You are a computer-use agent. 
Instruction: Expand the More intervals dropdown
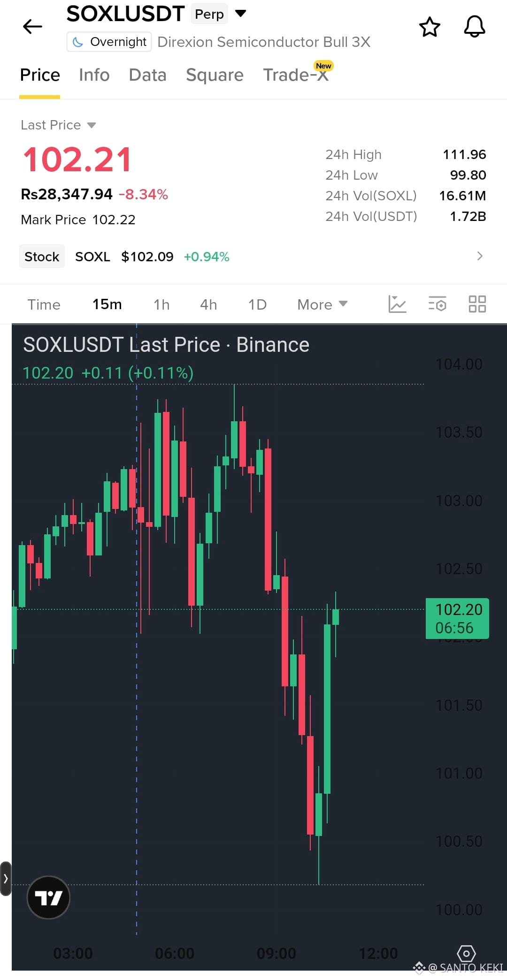pyautogui.click(x=322, y=304)
